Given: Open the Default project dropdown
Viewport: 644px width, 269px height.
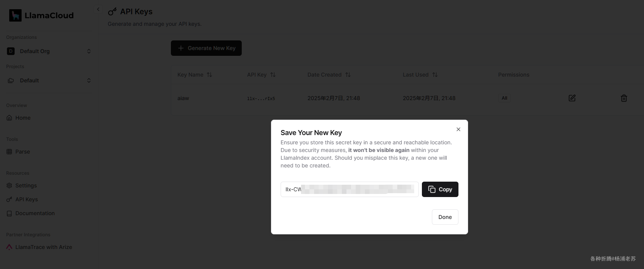Looking at the screenshot, I should coord(49,80).
